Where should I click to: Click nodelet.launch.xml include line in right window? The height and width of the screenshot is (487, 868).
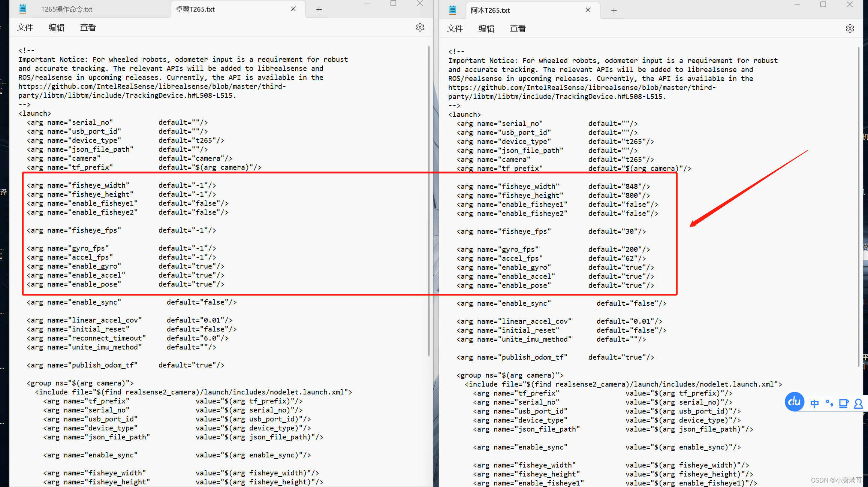(x=623, y=384)
